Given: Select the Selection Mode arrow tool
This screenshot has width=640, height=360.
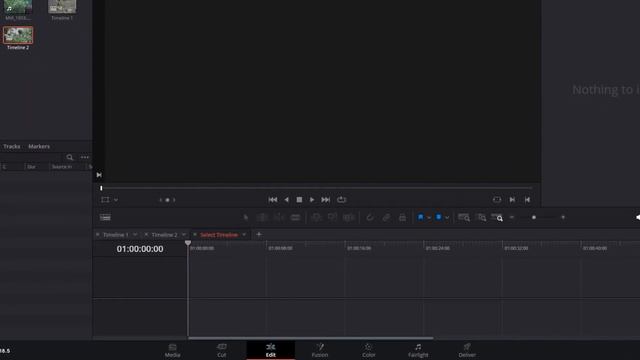Looking at the screenshot, I should pos(245,218).
